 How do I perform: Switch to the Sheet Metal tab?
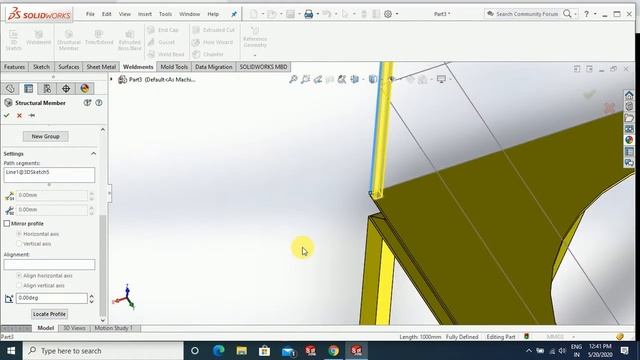point(101,67)
